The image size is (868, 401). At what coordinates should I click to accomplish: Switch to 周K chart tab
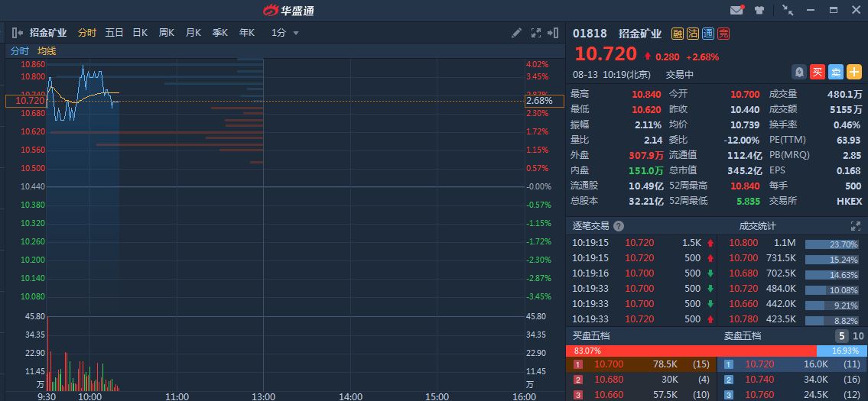167,33
